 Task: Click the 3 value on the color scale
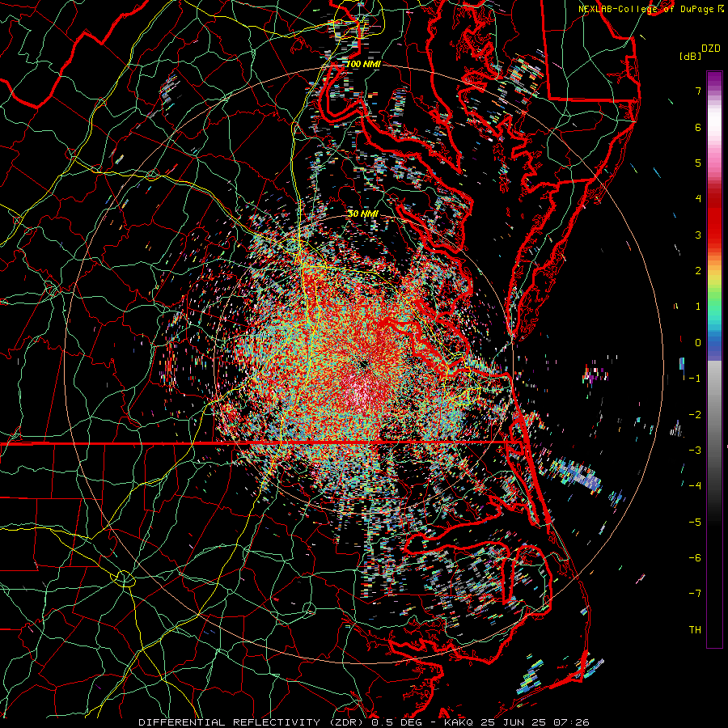[x=698, y=235]
